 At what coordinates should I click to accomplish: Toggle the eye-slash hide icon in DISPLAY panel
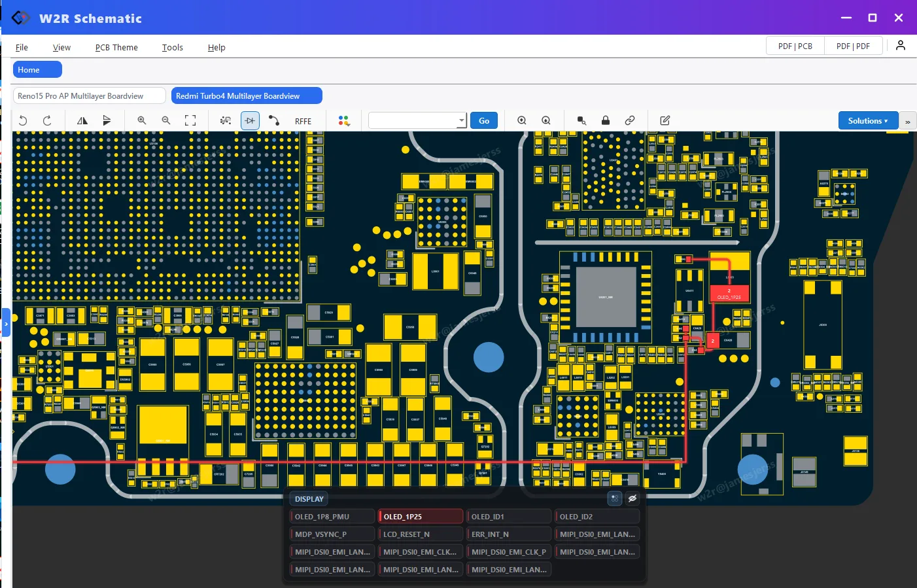(x=632, y=498)
